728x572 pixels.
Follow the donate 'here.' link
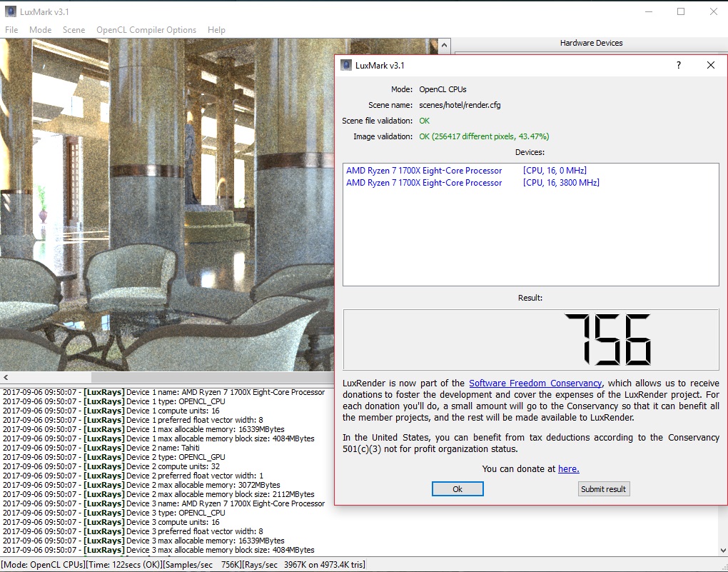point(569,469)
